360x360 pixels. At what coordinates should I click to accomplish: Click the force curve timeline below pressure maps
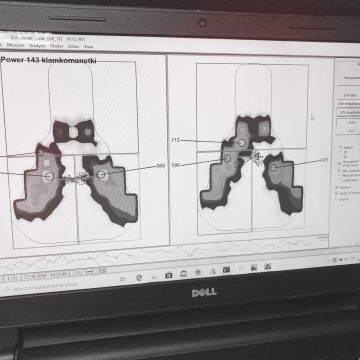click(163, 253)
